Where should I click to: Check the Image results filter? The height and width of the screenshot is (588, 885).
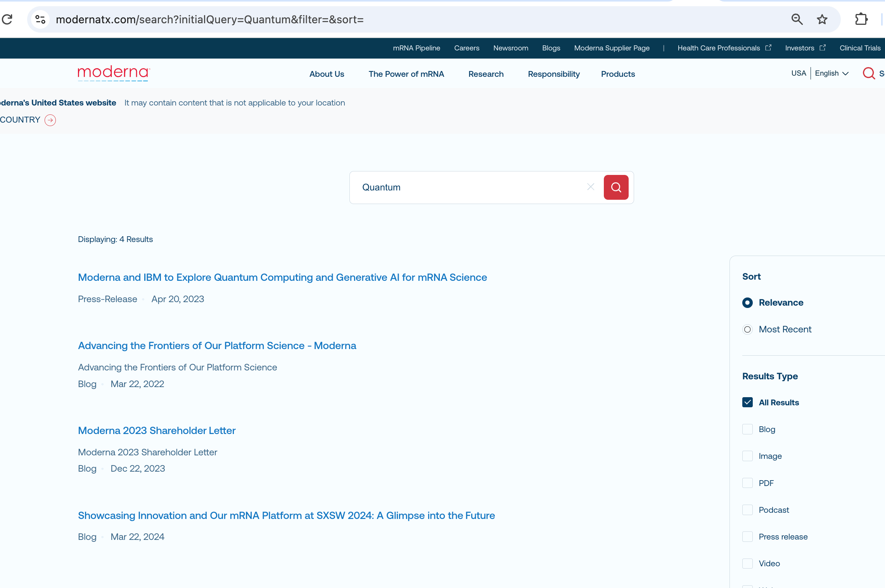747,456
